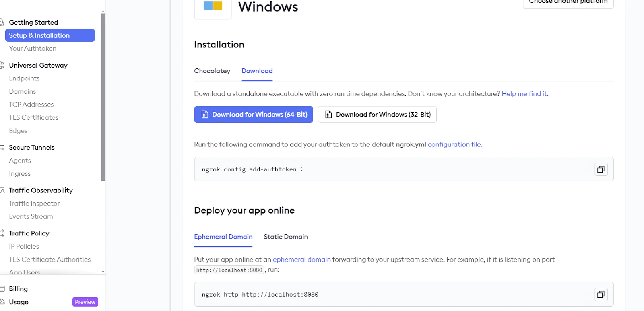This screenshot has height=311, width=644.
Task: Switch to the Chocolatey tab
Action: [x=212, y=71]
